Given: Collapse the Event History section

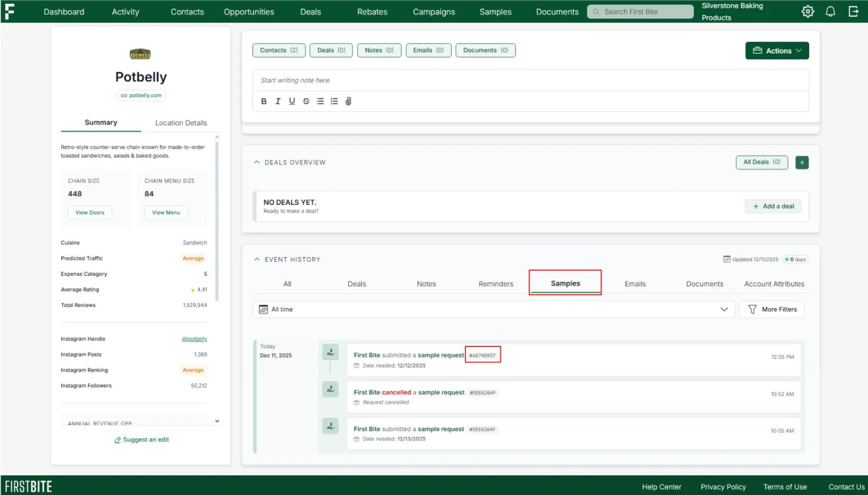Looking at the screenshot, I should point(257,259).
